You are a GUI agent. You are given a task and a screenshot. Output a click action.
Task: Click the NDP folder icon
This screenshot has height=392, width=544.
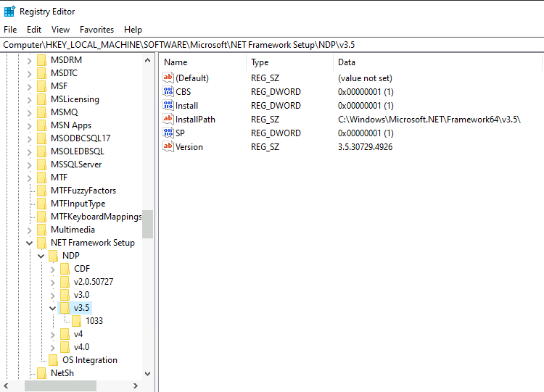53,256
